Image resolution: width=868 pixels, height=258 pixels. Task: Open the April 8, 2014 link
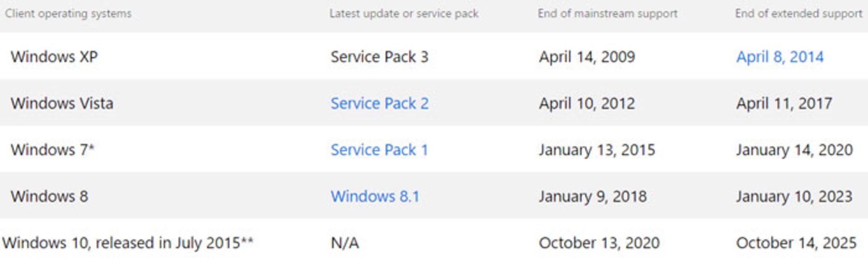point(779,57)
